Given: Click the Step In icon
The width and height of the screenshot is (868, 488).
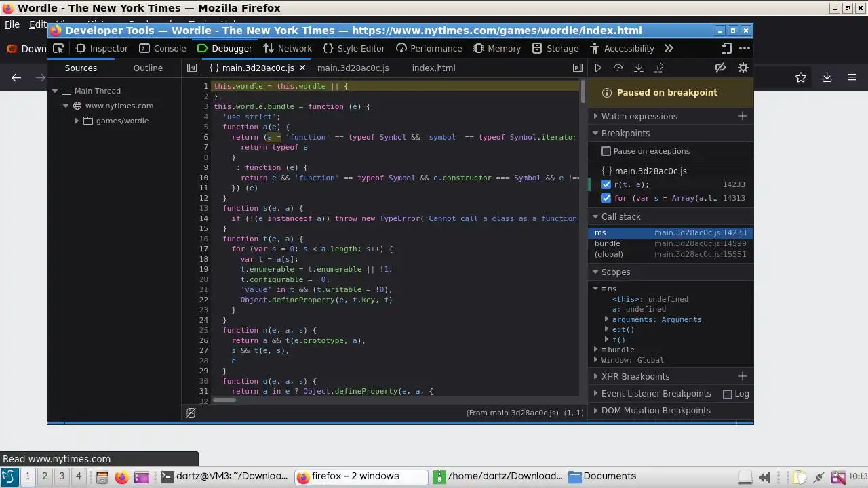Looking at the screenshot, I should [639, 68].
